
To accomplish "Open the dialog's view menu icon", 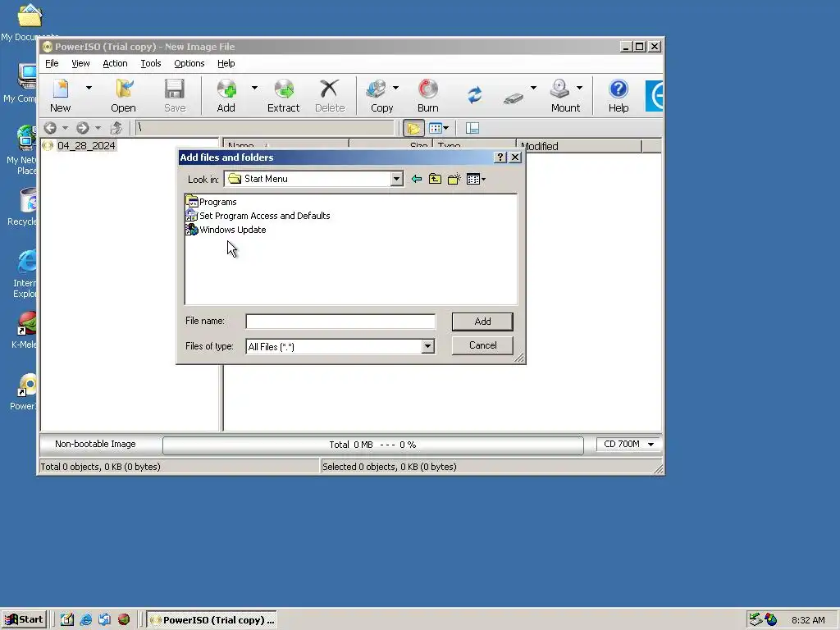I will [476, 179].
